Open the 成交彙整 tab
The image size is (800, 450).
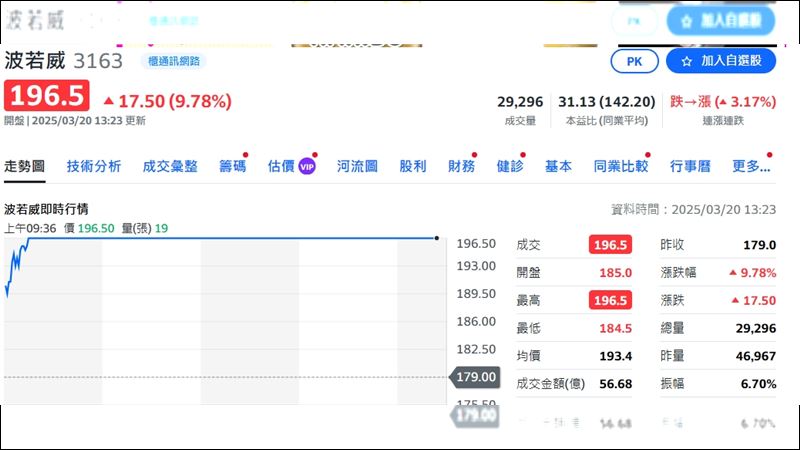coord(170,166)
